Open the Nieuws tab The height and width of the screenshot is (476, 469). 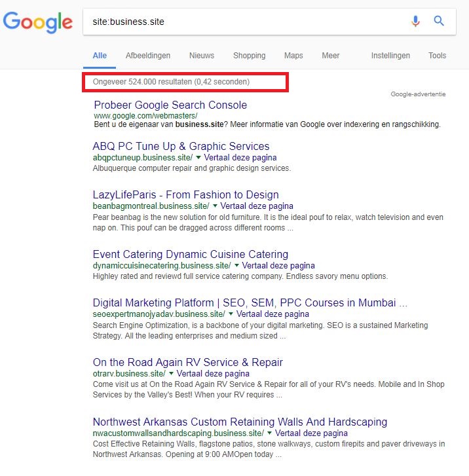[x=202, y=56]
